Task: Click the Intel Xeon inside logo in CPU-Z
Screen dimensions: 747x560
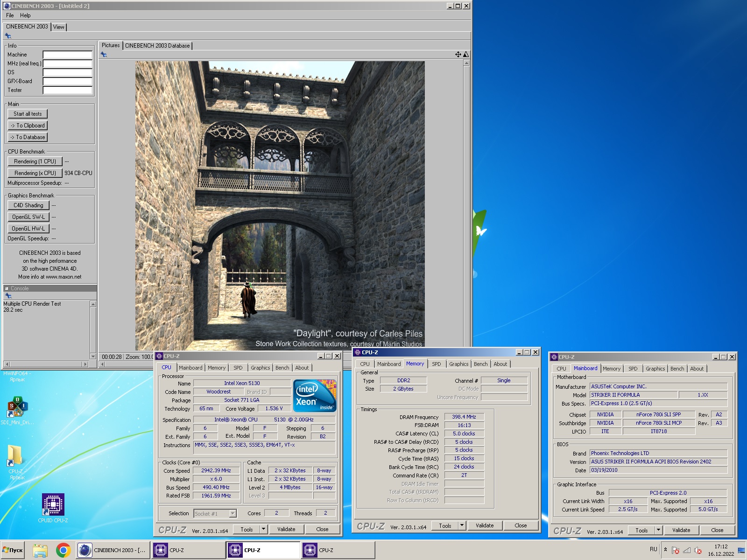Action: coord(315,395)
